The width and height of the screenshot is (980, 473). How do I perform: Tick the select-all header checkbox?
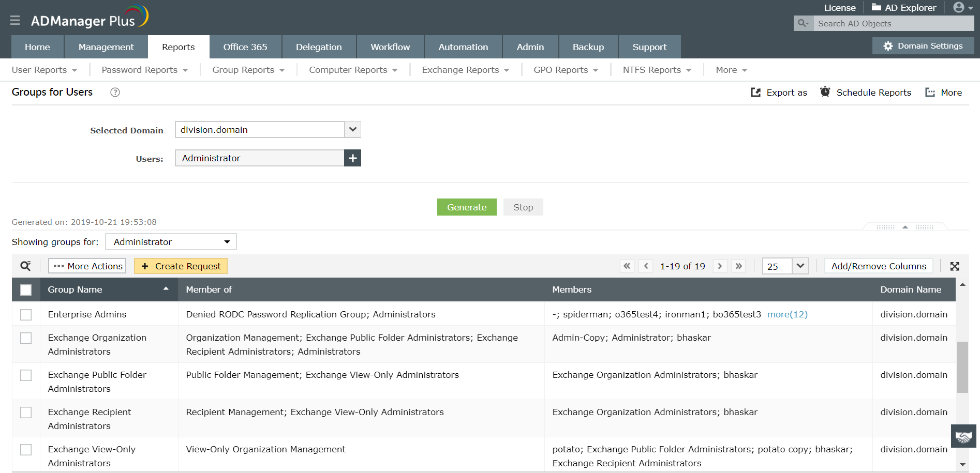(26, 290)
